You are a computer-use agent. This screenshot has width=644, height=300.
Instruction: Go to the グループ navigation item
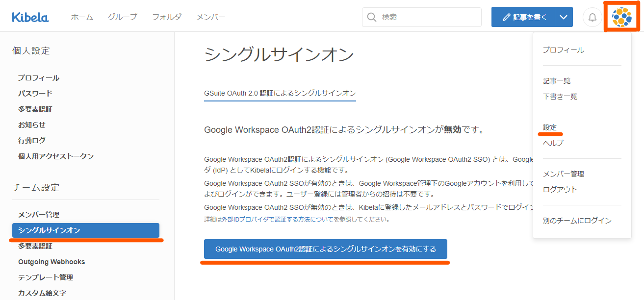[x=123, y=17]
